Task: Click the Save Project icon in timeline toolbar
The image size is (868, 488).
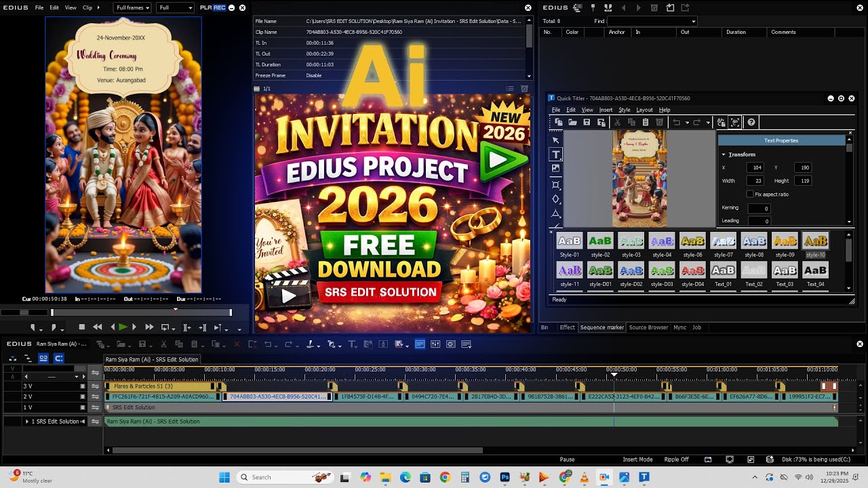Action: click(x=142, y=344)
